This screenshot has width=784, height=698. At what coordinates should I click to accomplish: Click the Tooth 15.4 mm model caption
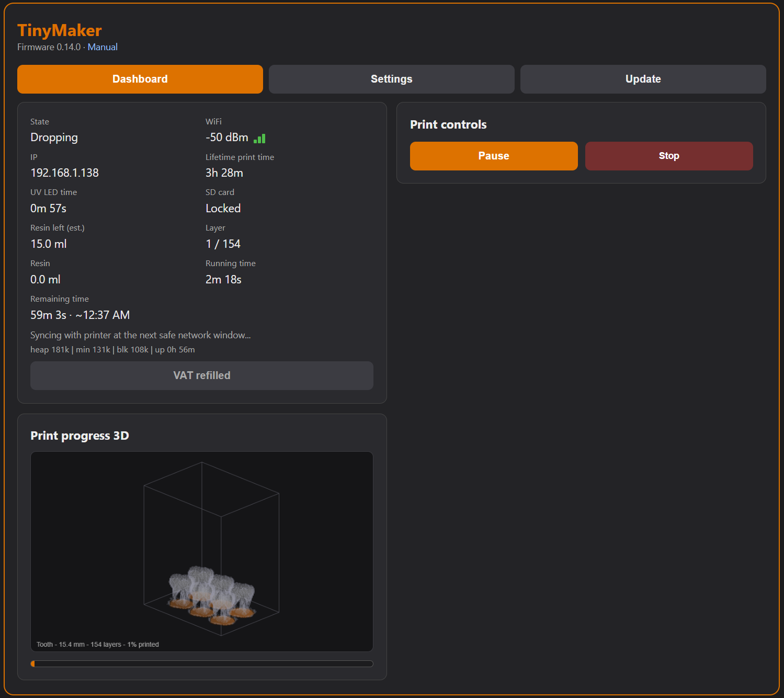click(98, 645)
